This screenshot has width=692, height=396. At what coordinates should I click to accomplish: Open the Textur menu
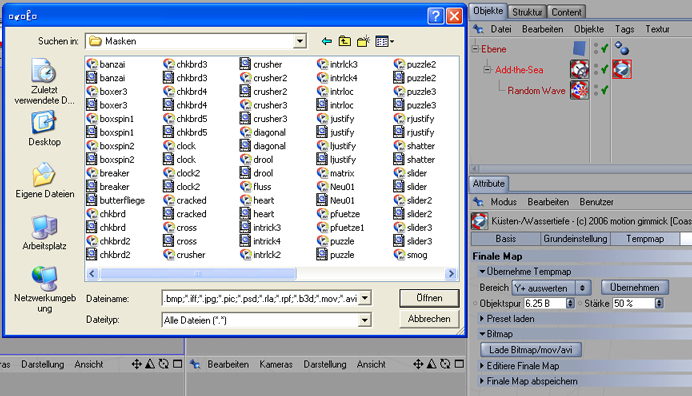657,29
